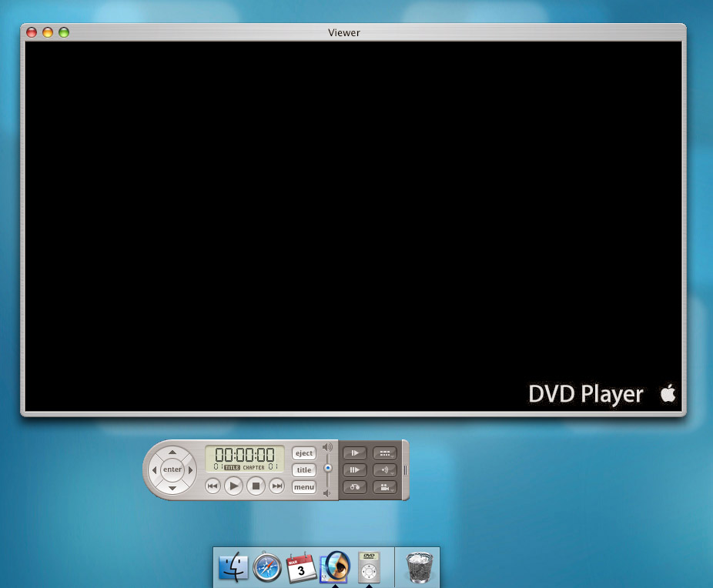Minimize the Viewer window

tap(48, 32)
